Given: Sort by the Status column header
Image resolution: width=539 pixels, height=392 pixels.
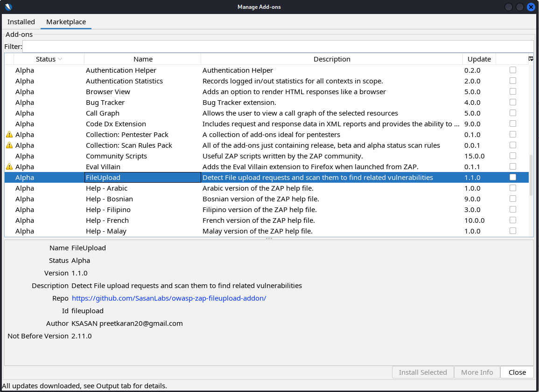Looking at the screenshot, I should [49, 59].
